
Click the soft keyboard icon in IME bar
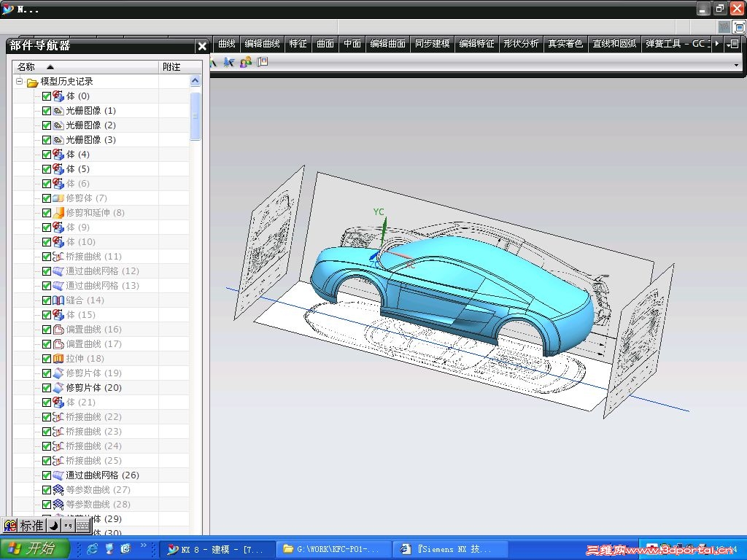click(82, 525)
